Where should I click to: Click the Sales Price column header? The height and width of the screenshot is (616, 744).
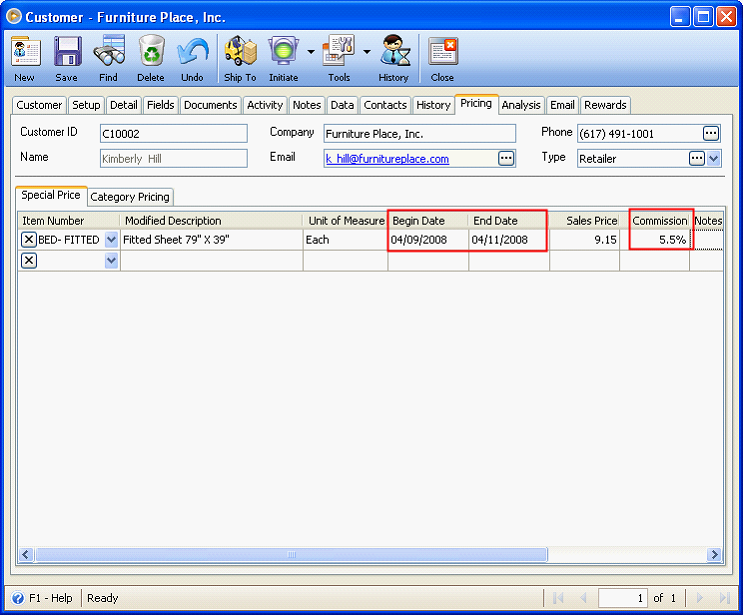[585, 221]
